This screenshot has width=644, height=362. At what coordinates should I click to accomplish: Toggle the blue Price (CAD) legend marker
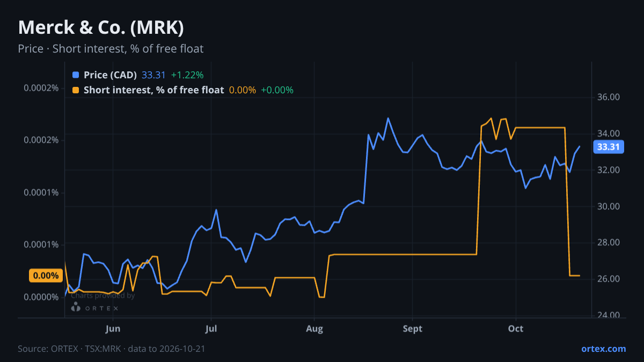pos(75,75)
